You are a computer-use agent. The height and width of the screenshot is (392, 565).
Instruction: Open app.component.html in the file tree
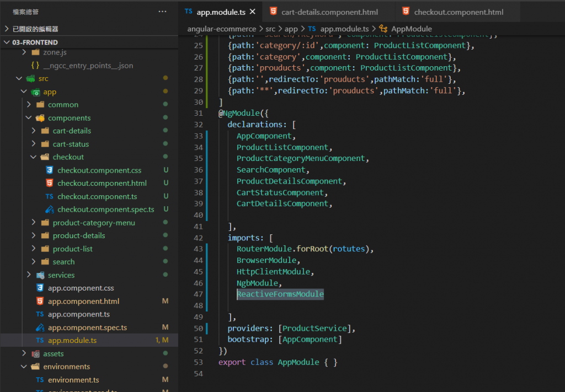click(x=83, y=301)
